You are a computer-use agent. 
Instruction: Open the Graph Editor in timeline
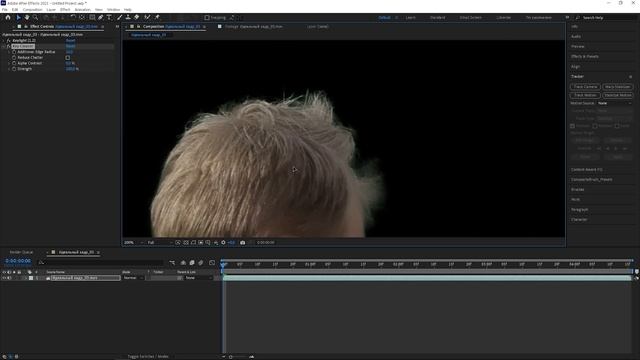pos(212,263)
